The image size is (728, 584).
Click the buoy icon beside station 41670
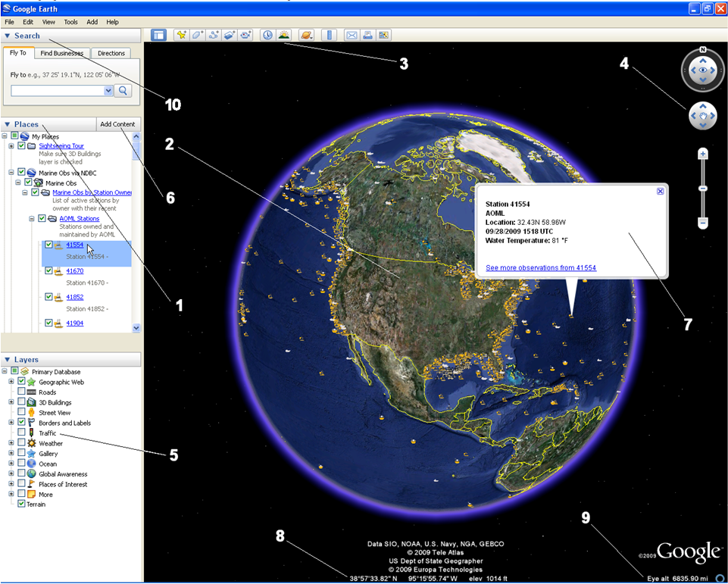tap(59, 271)
